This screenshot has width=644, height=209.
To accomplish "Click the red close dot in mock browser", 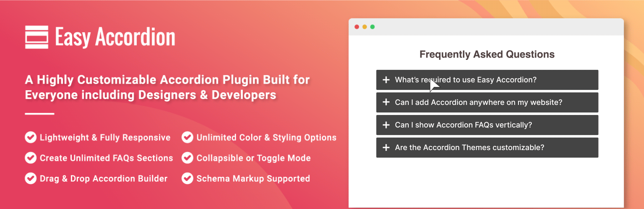I will pyautogui.click(x=357, y=27).
